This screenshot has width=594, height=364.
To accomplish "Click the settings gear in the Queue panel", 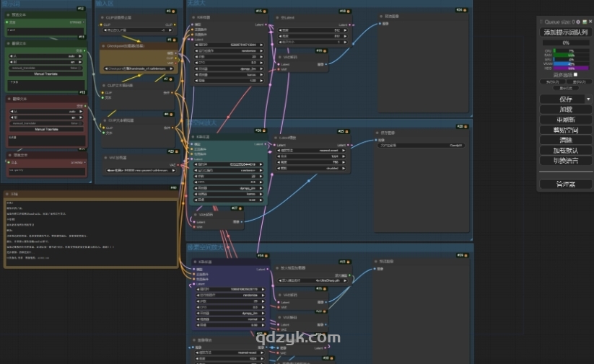I will pos(579,22).
